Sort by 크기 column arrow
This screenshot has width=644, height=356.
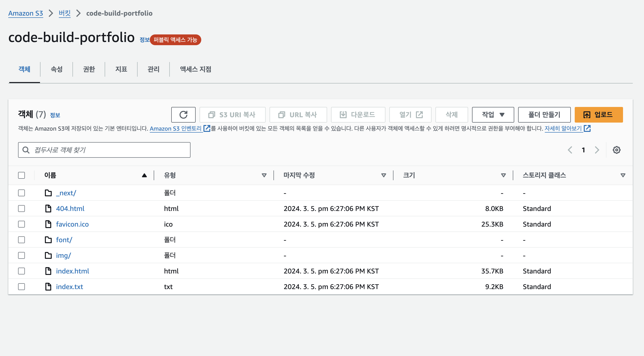503,175
